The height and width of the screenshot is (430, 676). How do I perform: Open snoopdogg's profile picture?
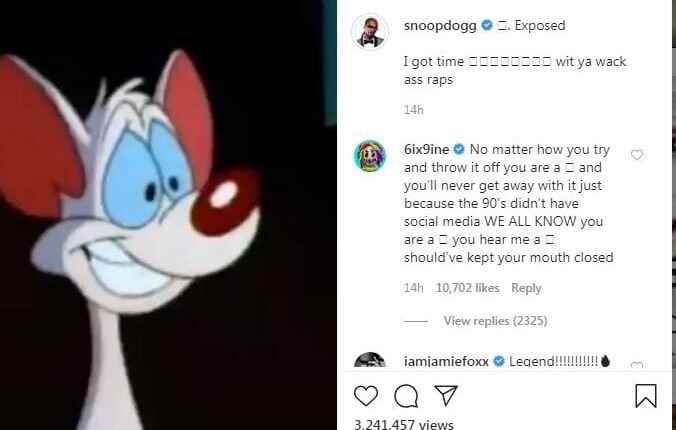tap(369, 32)
